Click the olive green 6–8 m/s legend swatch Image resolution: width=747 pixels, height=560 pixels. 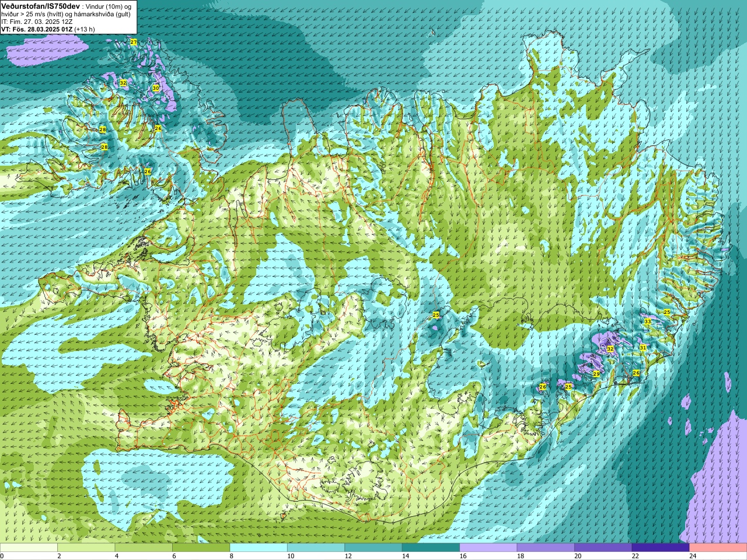click(x=201, y=548)
